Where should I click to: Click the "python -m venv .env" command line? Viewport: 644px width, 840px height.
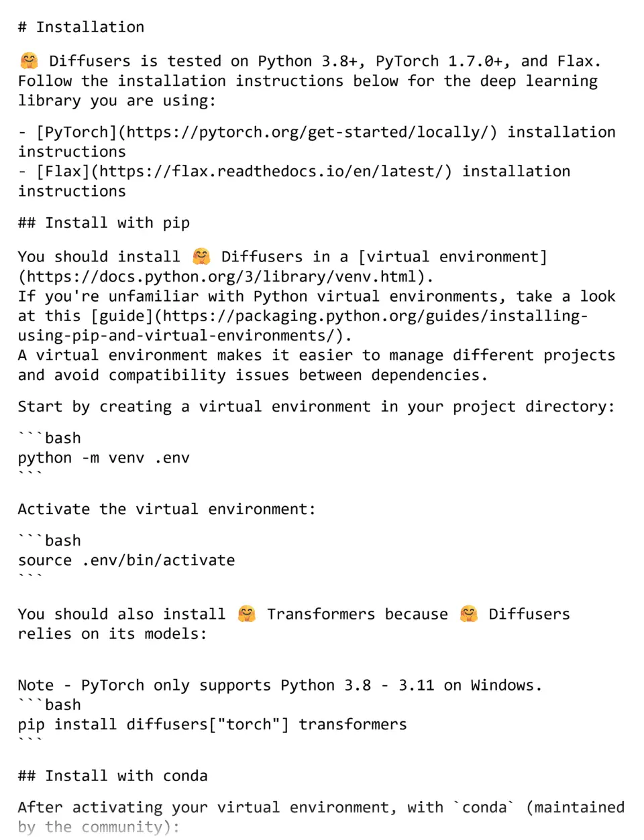[x=104, y=458]
